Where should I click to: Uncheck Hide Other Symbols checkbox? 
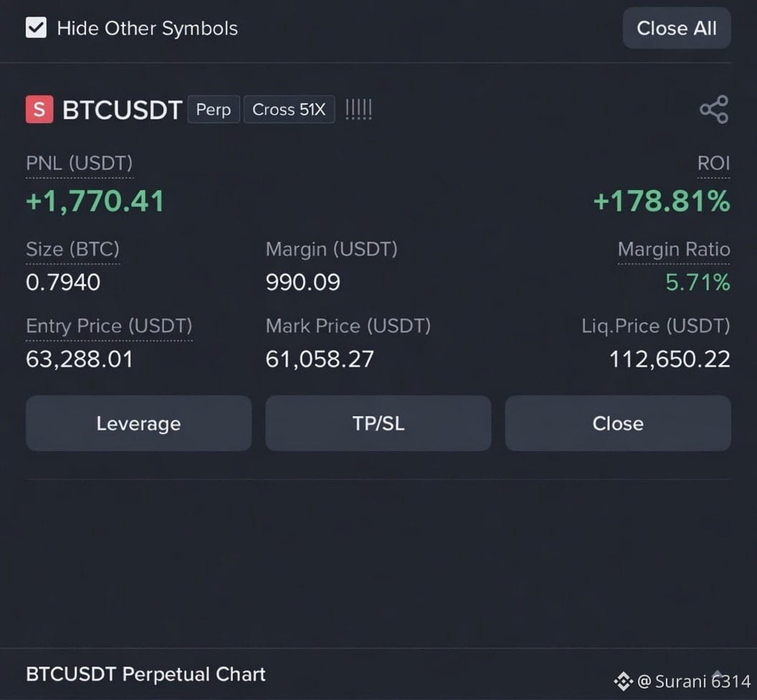pyautogui.click(x=37, y=27)
